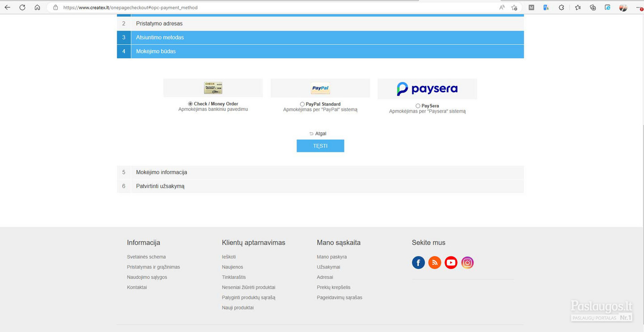The width and height of the screenshot is (644, 332).
Task: Open the Gmail extension icon
Action: coord(531,8)
